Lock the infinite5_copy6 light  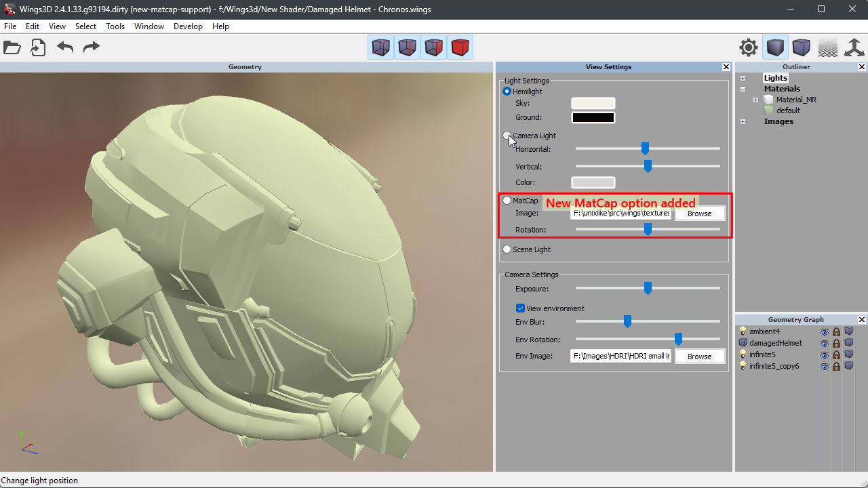click(x=837, y=367)
